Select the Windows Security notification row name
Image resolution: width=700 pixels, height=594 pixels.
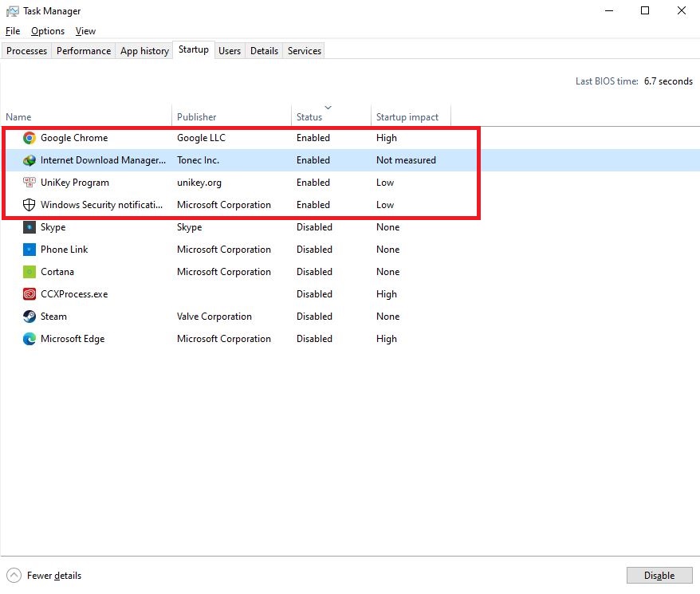(101, 205)
